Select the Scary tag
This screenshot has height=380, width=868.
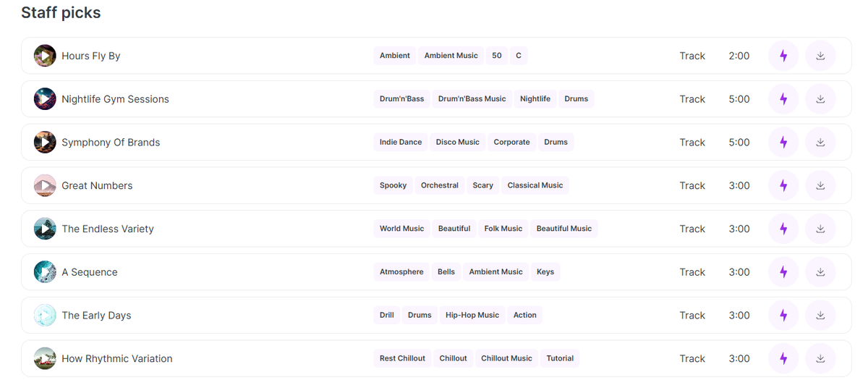click(x=483, y=186)
